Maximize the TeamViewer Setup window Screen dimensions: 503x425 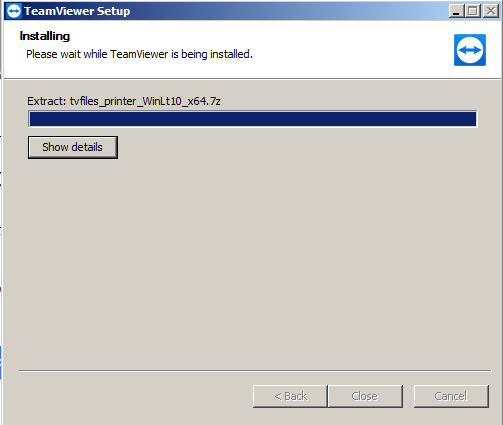(x=473, y=11)
